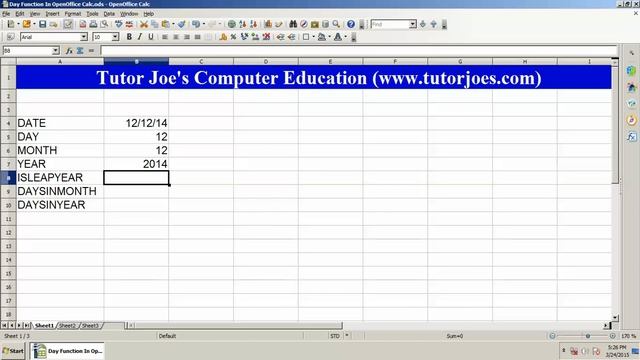
Task: Click the Zoom magnifier icon
Action: tap(336, 24)
